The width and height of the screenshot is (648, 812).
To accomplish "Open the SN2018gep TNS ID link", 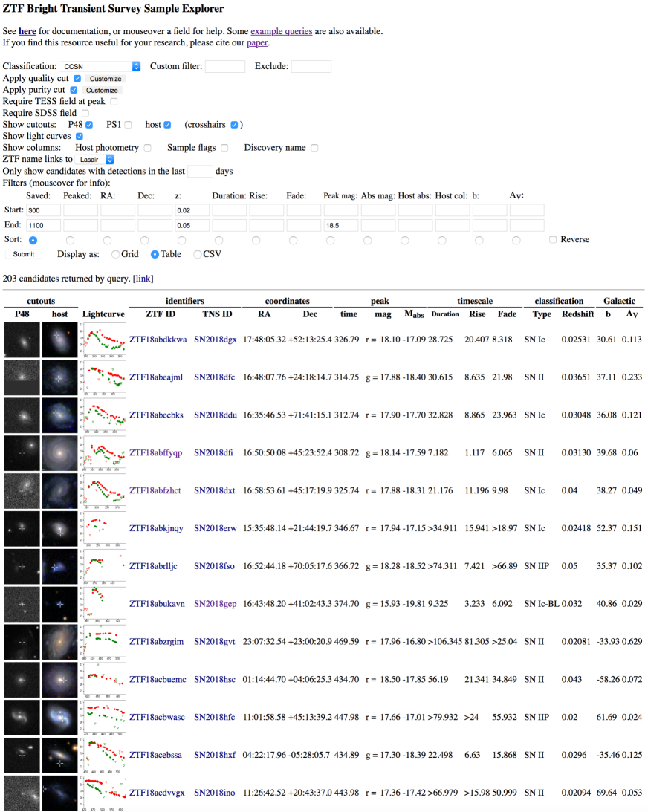I will tap(215, 604).
